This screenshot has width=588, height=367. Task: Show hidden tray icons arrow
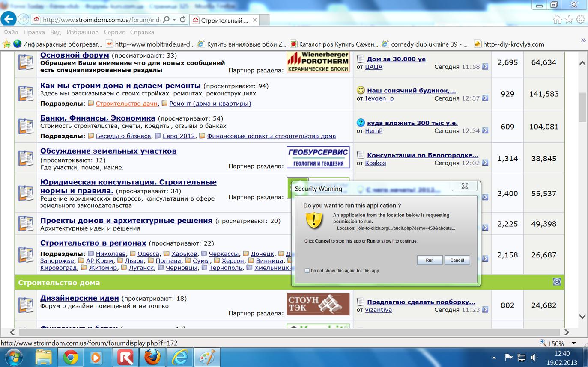494,358
